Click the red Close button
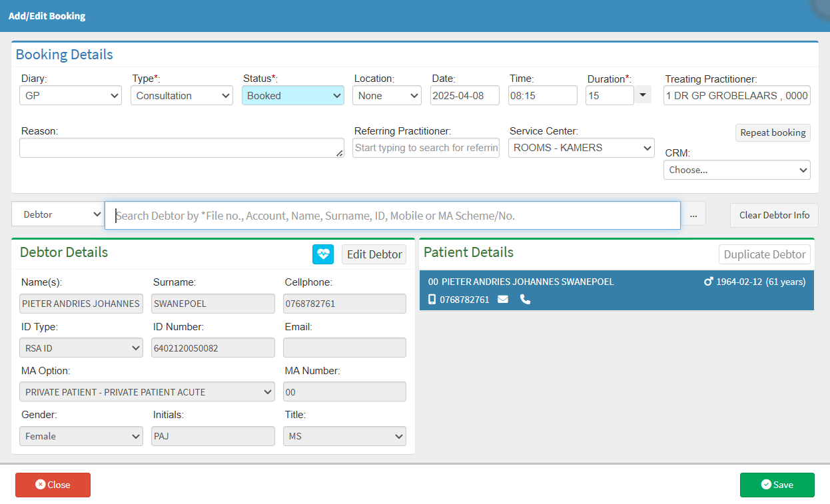Screen dimensions: 830x504 pos(53,485)
